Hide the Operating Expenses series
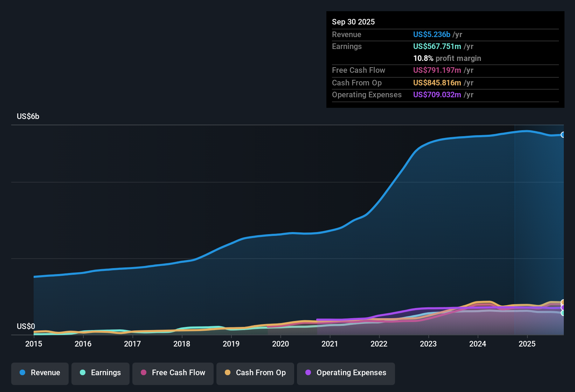 pyautogui.click(x=346, y=373)
